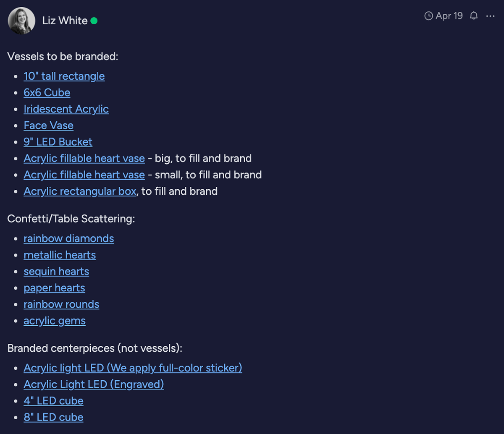Follow the Iridescent Acrylic link
The image size is (504, 434).
tap(66, 109)
